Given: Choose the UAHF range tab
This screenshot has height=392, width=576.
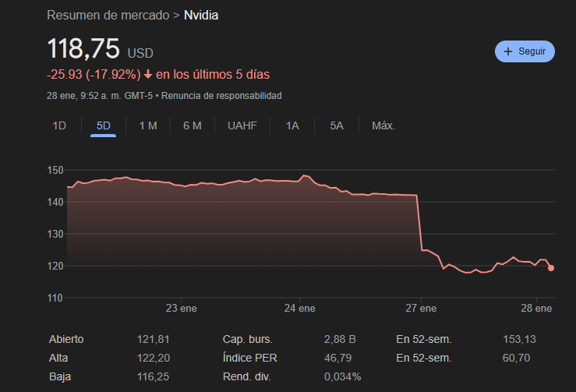Looking at the screenshot, I should coord(242,125).
